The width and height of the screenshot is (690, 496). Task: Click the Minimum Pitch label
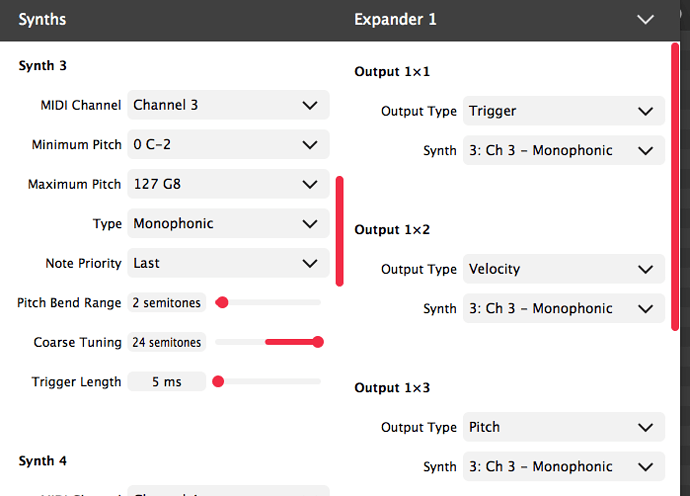pos(77,144)
